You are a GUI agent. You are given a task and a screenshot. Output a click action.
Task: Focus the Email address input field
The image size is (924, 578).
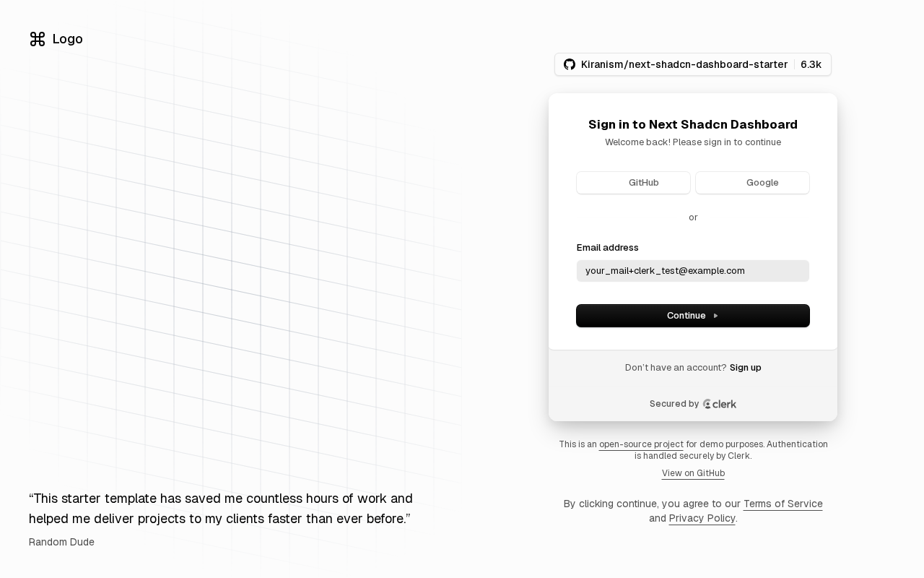[693, 271]
